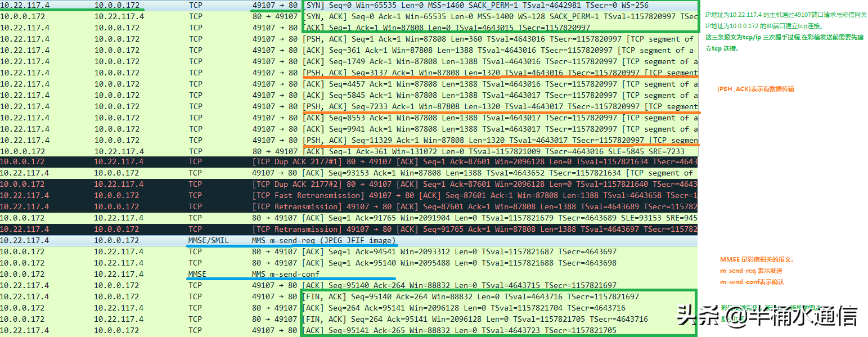Screen dimensions: 868x337
Task: Select the [FIN, ACK] Seq=95140 packet row
Action: [x=349, y=297]
